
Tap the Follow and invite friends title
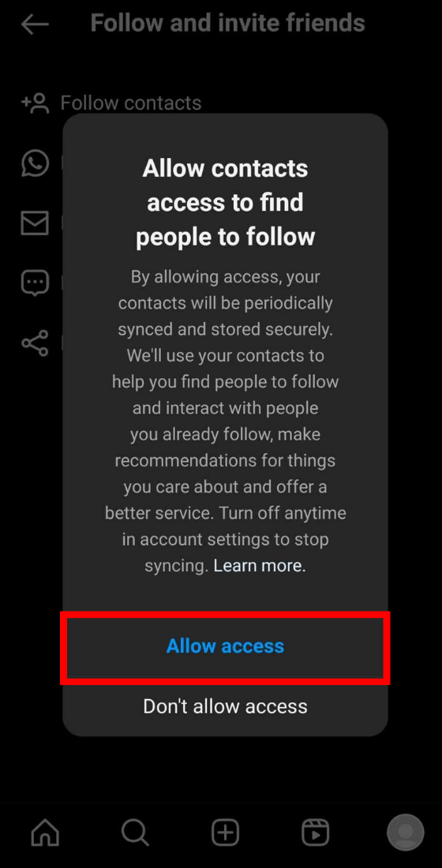pos(227,23)
